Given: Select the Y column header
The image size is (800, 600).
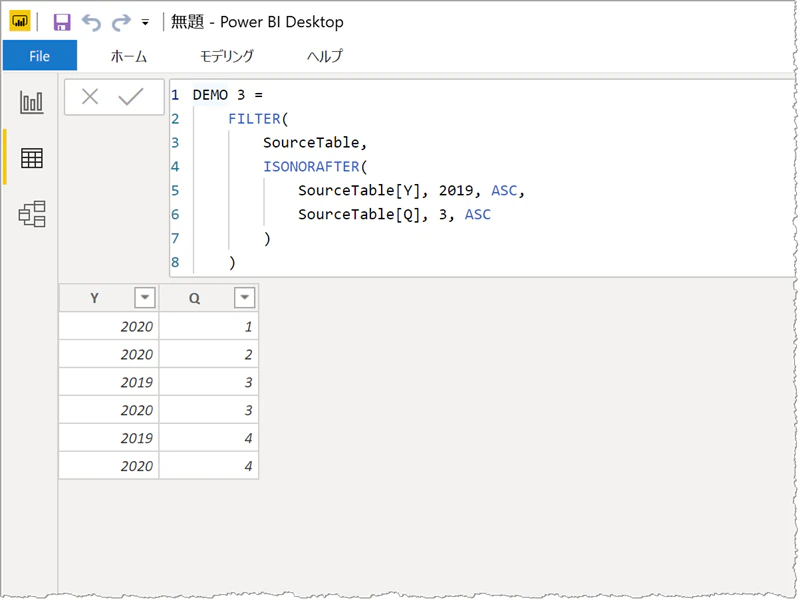Looking at the screenshot, I should point(95,298).
